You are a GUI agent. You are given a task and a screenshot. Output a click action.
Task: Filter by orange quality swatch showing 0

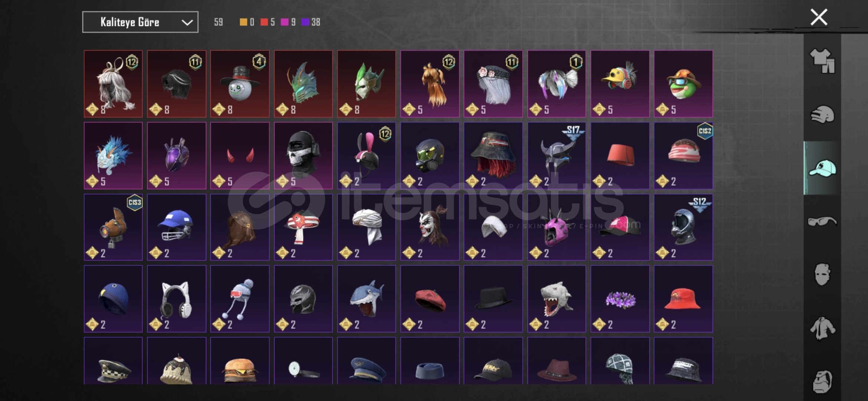[247, 22]
